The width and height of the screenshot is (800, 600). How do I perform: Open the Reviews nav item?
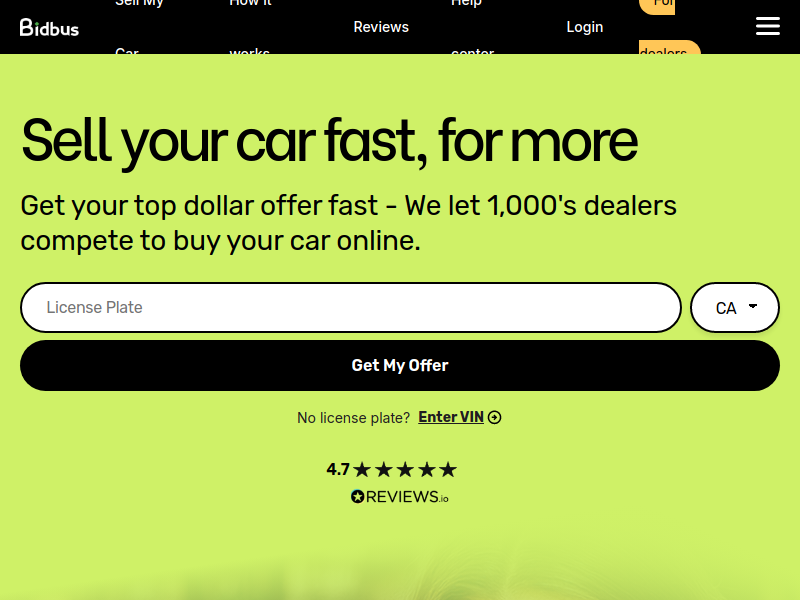tap(381, 27)
